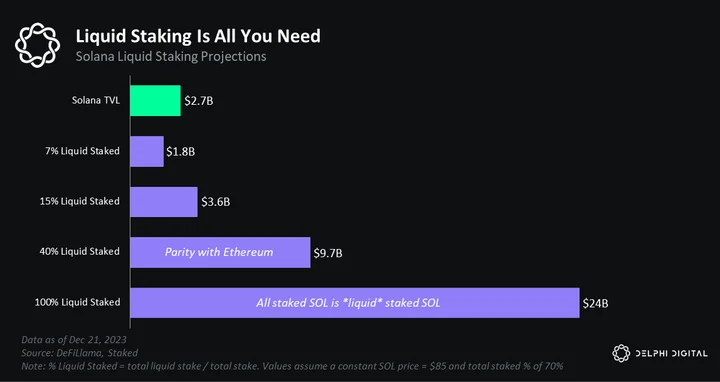Click the $2.7B value label
The width and height of the screenshot is (720, 382).
pyautogui.click(x=199, y=101)
